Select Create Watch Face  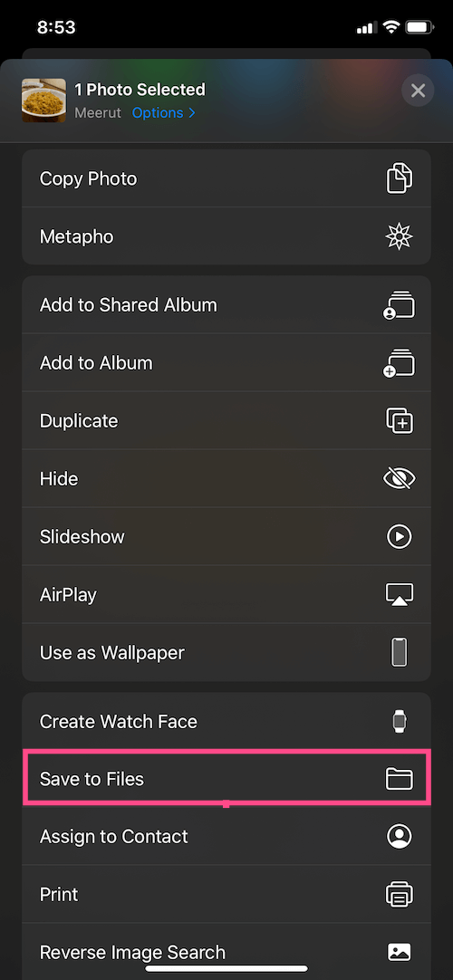click(226, 721)
